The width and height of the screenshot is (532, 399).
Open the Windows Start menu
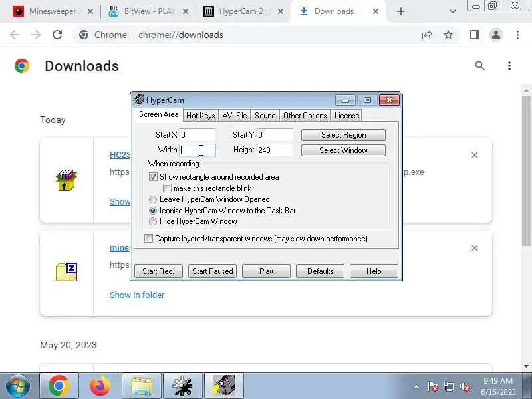click(x=18, y=386)
